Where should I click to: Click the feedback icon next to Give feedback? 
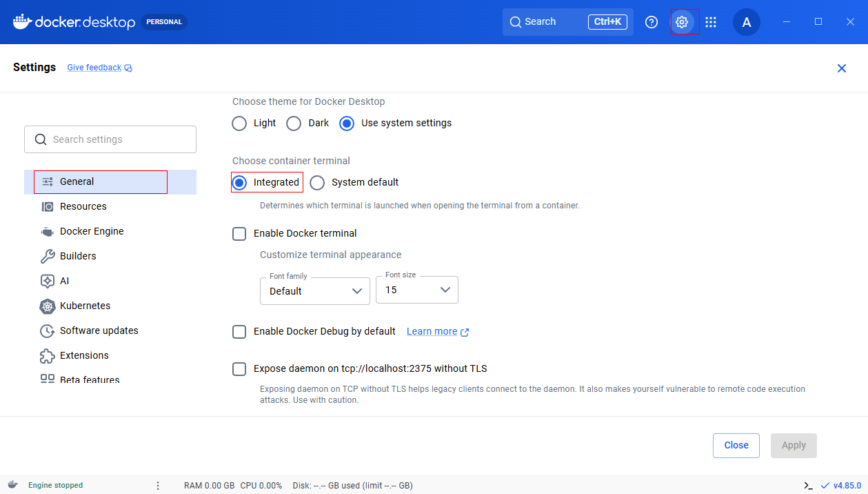click(x=128, y=68)
